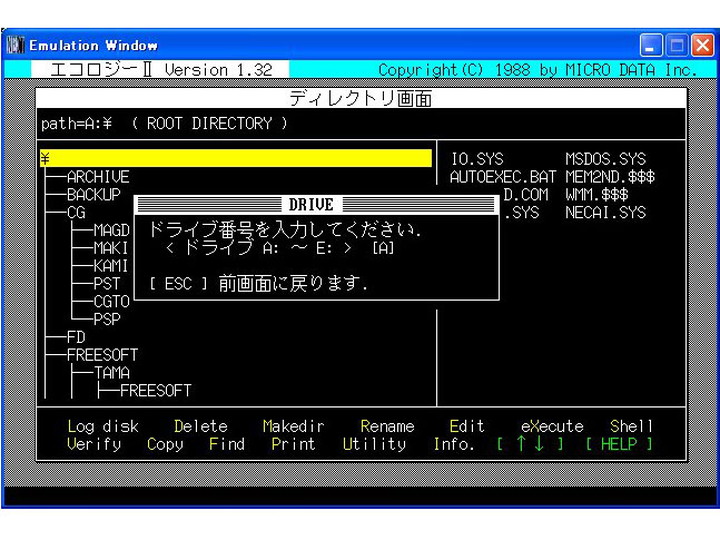The image size is (720, 540).
Task: Choose the eXecute command
Action: [552, 426]
